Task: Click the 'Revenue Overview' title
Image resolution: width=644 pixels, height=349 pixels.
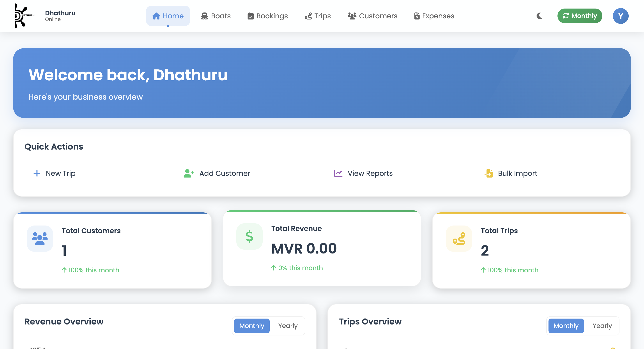Action: pos(64,321)
